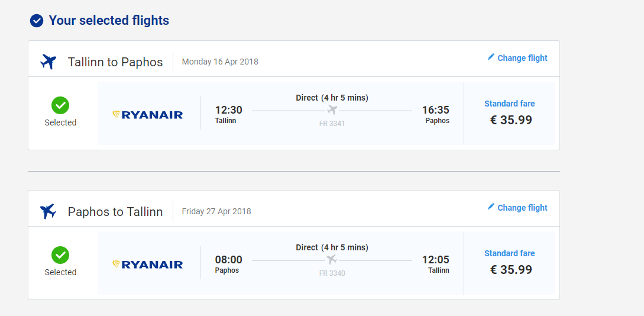Click the airplane icon beside Tallinn to Paphos
This screenshot has height=316, width=644.
point(48,62)
